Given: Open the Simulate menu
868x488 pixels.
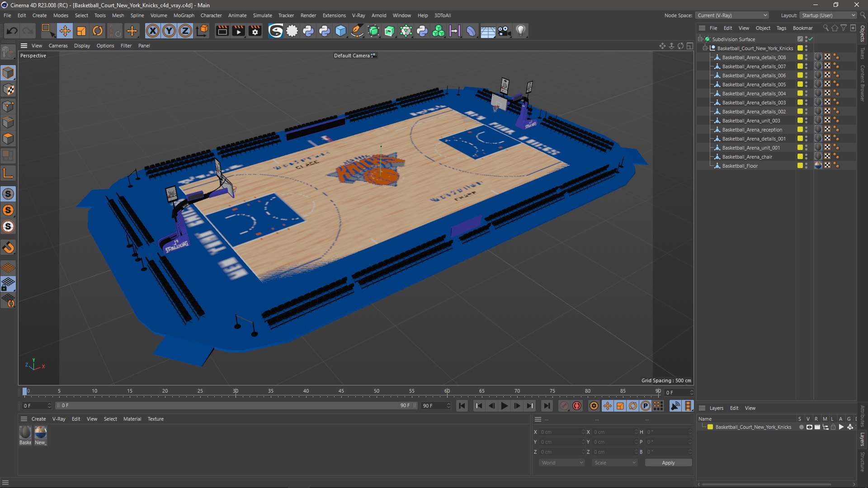Looking at the screenshot, I should [x=262, y=15].
